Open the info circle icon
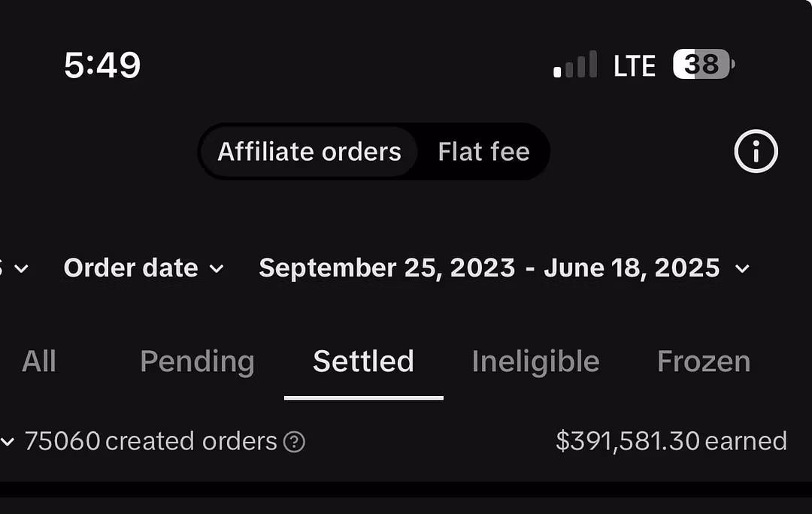 (756, 152)
